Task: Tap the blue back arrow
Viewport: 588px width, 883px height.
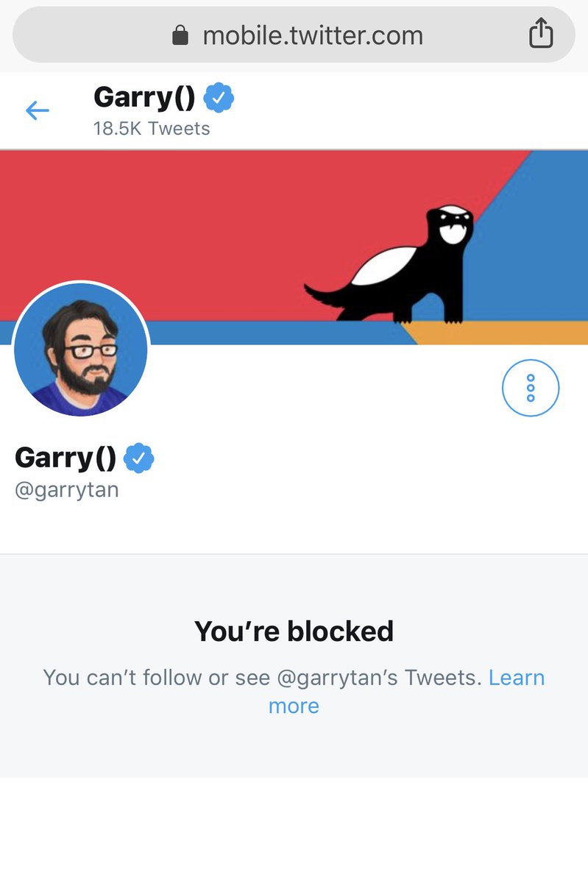Action: pyautogui.click(x=37, y=111)
